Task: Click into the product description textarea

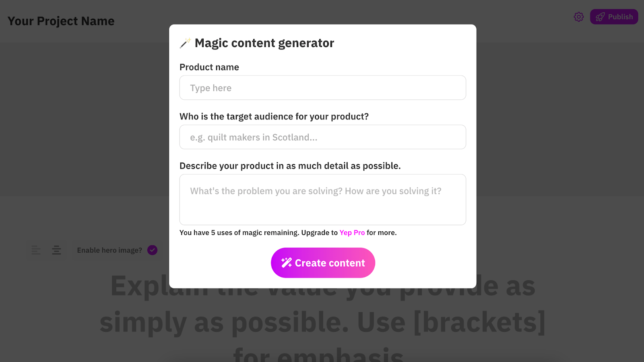Action: pos(322,200)
